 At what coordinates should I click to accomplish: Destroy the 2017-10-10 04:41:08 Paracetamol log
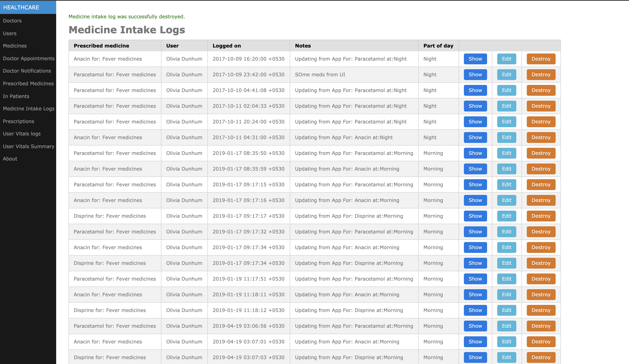[541, 90]
